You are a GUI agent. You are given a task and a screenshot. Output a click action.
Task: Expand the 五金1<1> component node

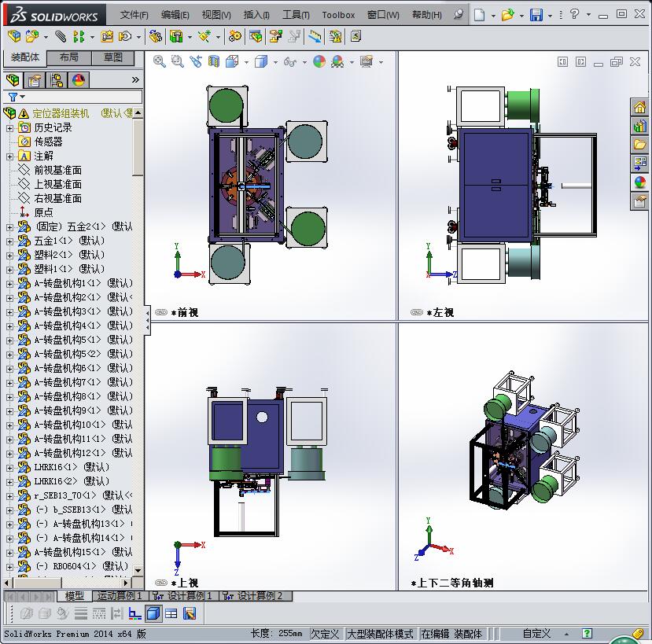click(9, 241)
